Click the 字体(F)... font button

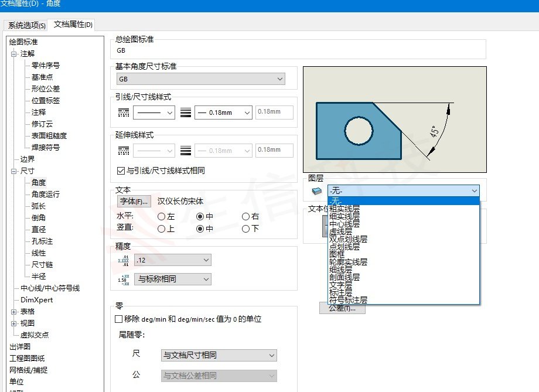pos(134,201)
